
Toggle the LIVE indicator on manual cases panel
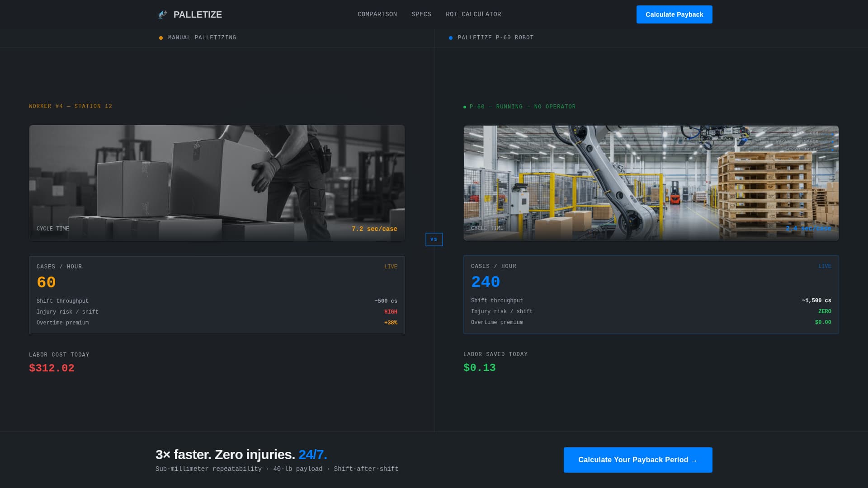pos(391,266)
